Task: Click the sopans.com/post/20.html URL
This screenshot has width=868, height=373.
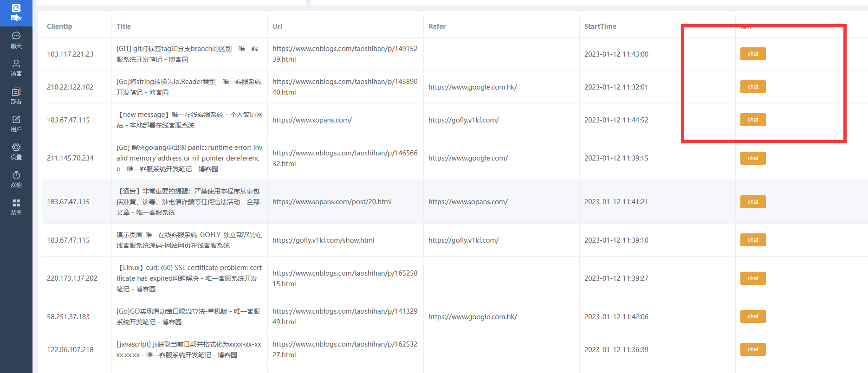Action: pos(332,202)
